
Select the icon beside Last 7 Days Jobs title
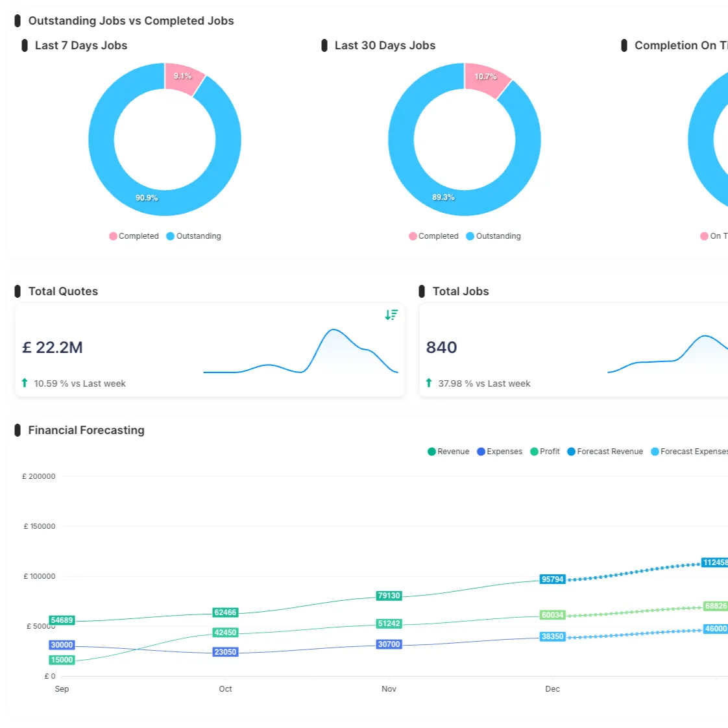25,45
